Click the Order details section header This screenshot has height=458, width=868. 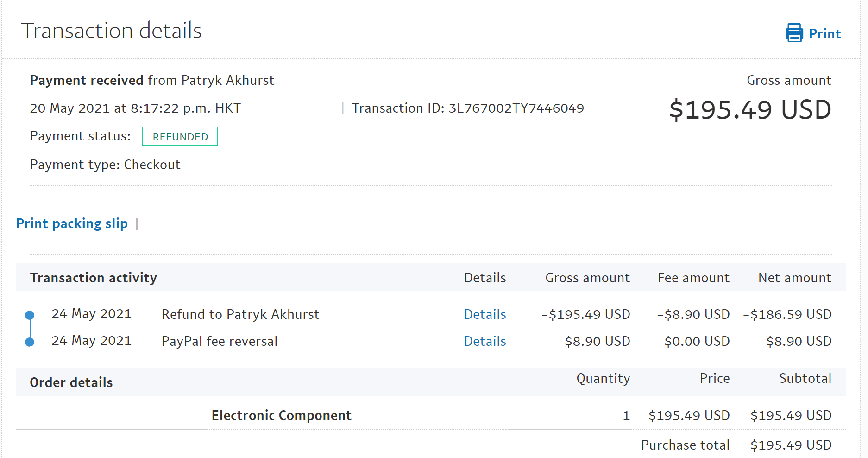pyautogui.click(x=71, y=382)
